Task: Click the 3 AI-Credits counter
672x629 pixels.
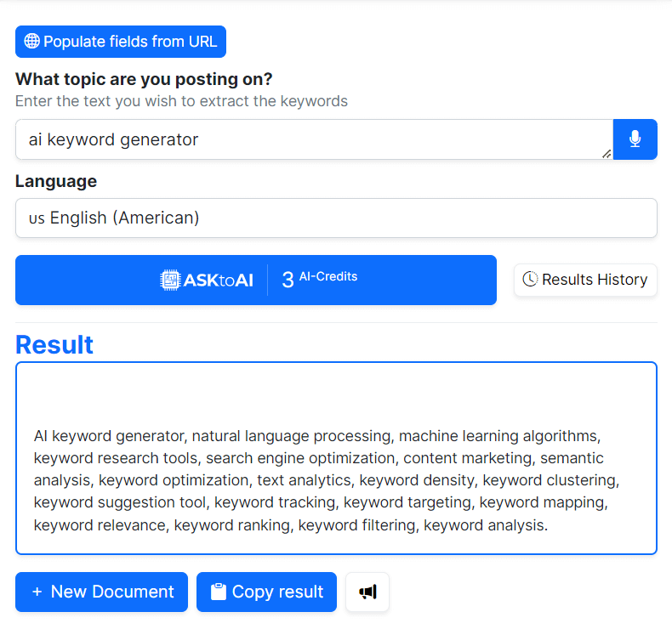Action: 320,279
